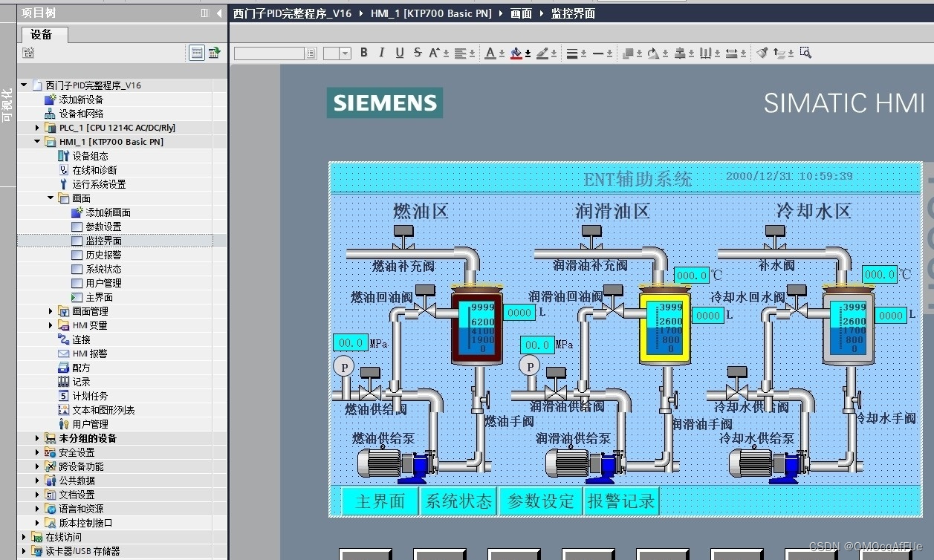Click the format painter icon

pos(762,53)
